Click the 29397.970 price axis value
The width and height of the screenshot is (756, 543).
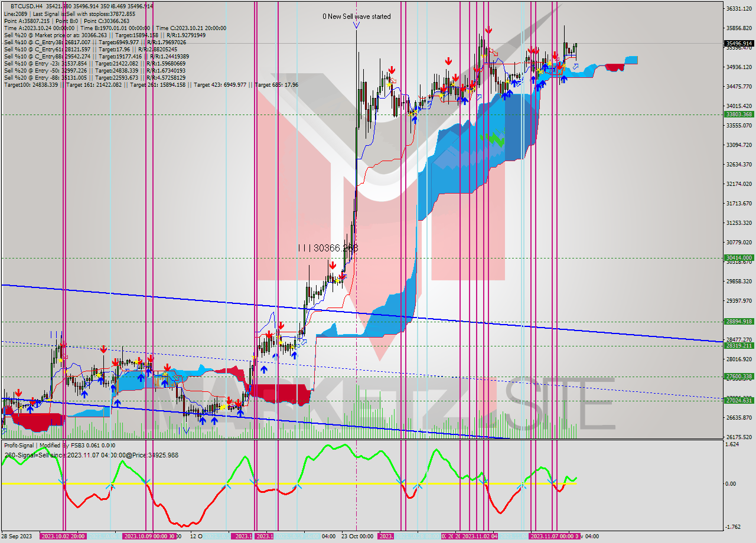738,301
